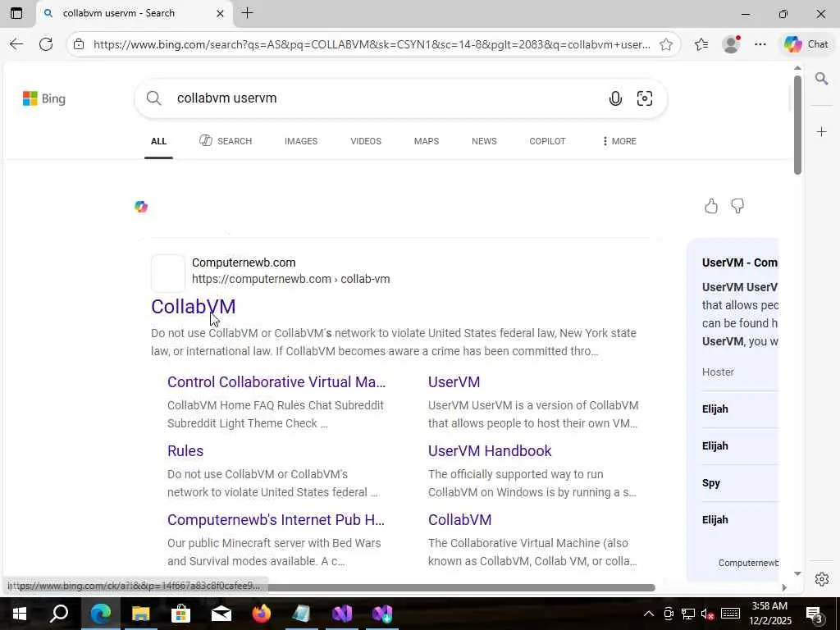Switch to the VIDEOS tab
This screenshot has height=630, width=840.
pyautogui.click(x=366, y=141)
